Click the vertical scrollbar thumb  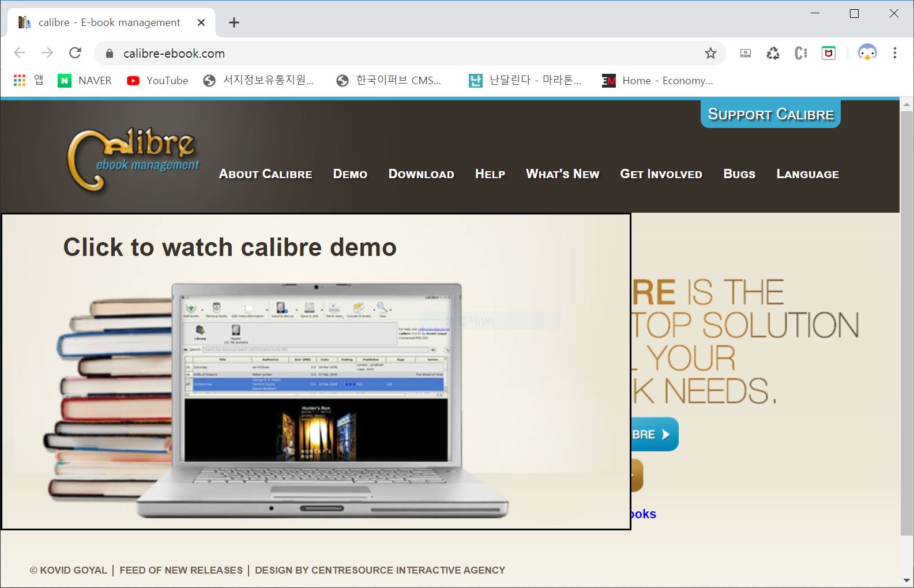click(x=907, y=324)
